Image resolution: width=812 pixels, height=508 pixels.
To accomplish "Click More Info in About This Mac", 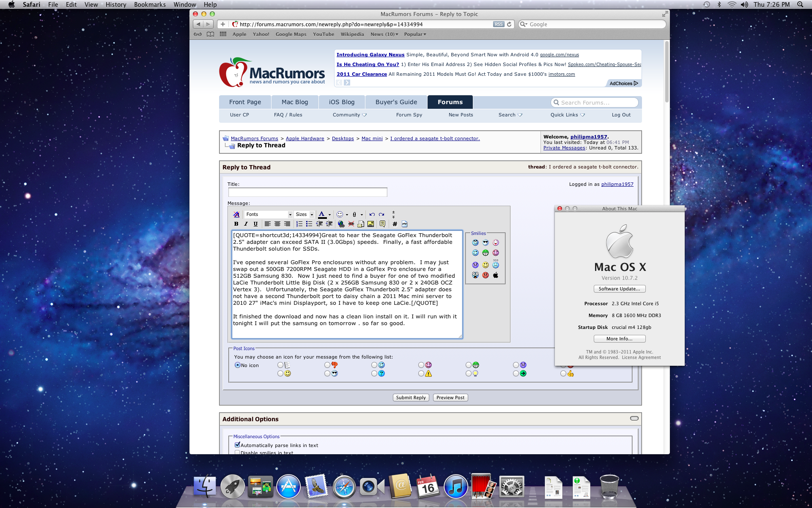I will (x=619, y=339).
